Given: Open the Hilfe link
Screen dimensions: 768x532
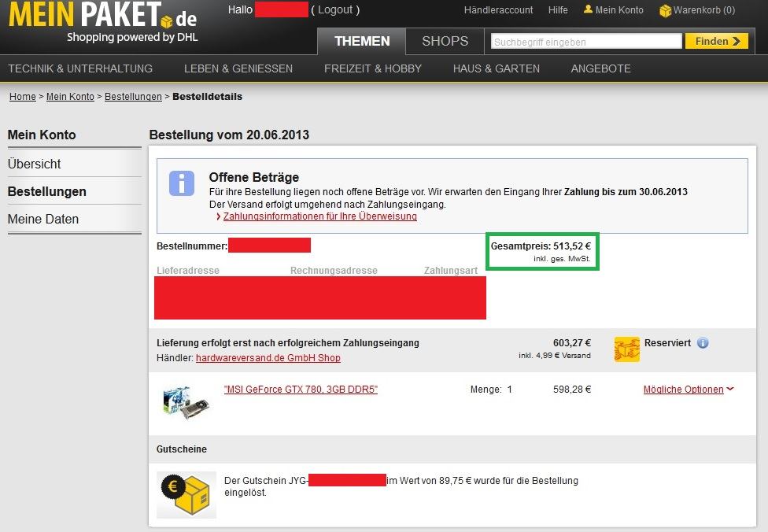Looking at the screenshot, I should (558, 9).
